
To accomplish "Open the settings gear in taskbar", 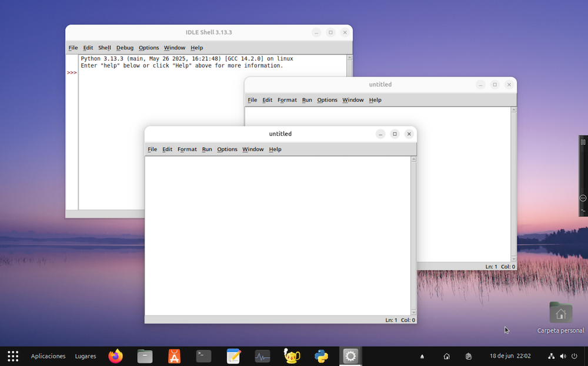I will [350, 356].
